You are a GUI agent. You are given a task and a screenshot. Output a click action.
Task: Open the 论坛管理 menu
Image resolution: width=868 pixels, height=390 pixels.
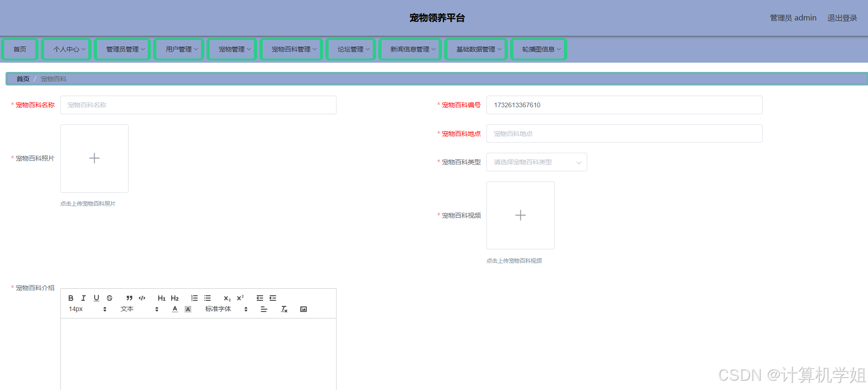[x=350, y=49]
